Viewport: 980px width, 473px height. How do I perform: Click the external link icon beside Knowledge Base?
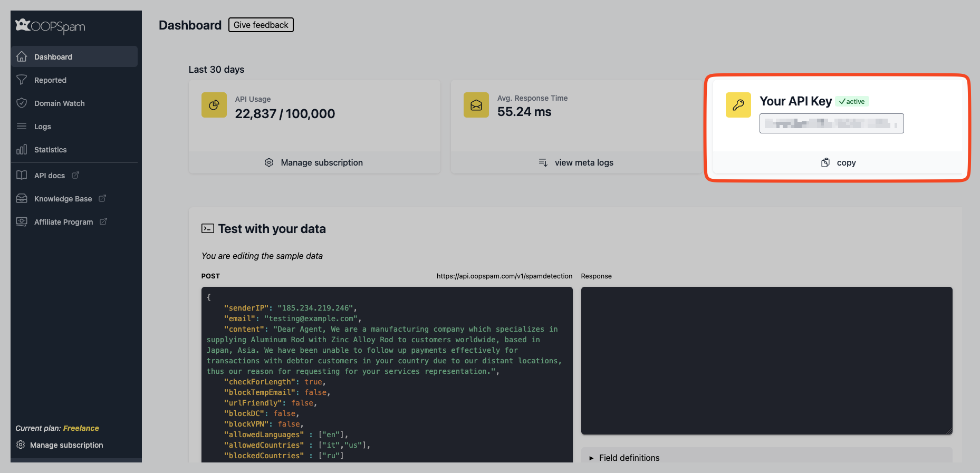coord(102,198)
